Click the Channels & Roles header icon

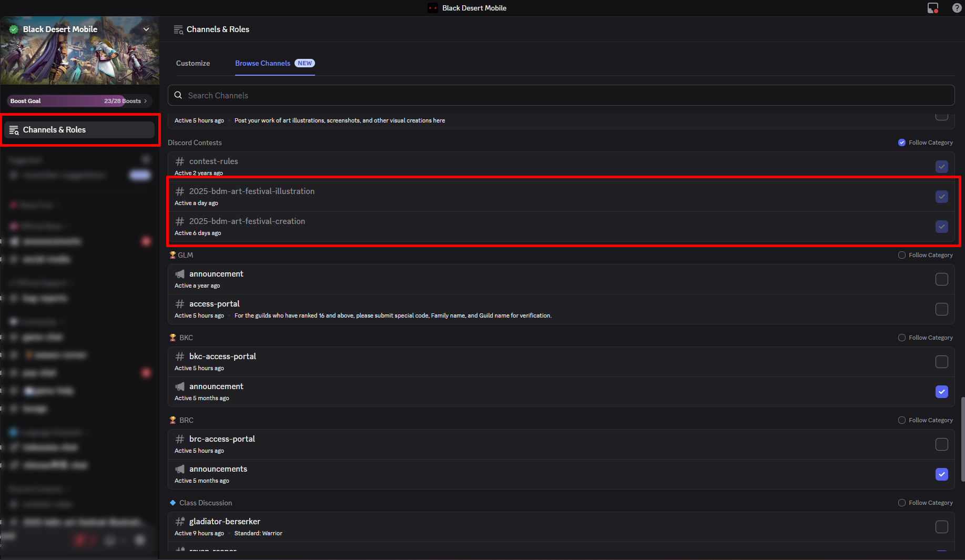click(178, 29)
